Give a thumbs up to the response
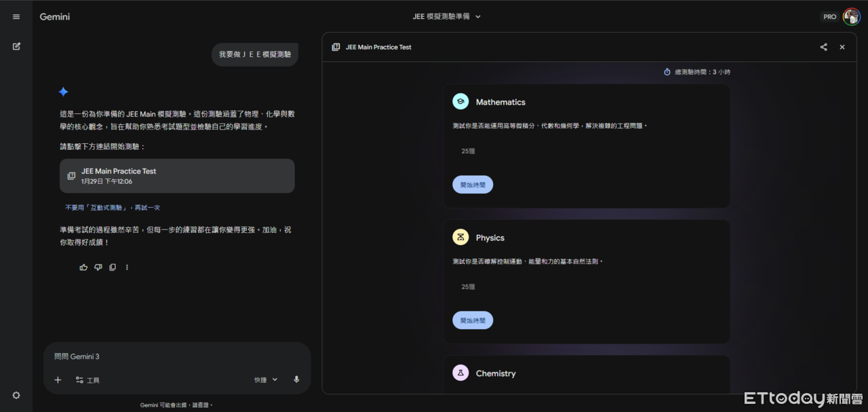 [83, 267]
